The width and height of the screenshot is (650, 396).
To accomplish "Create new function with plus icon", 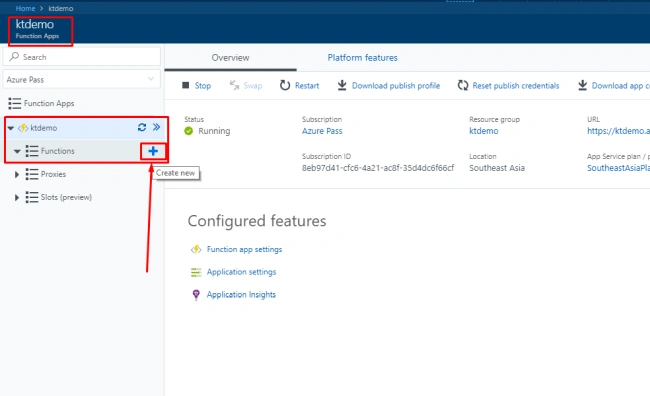I will [x=153, y=151].
